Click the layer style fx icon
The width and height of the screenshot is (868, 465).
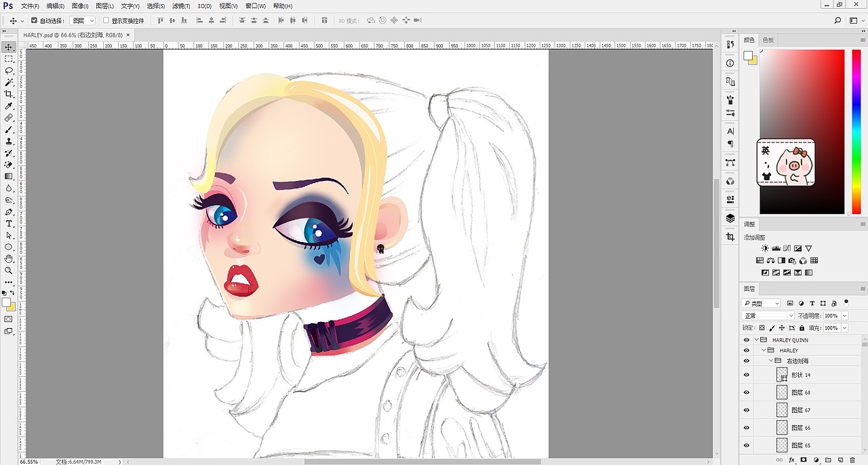(791, 460)
